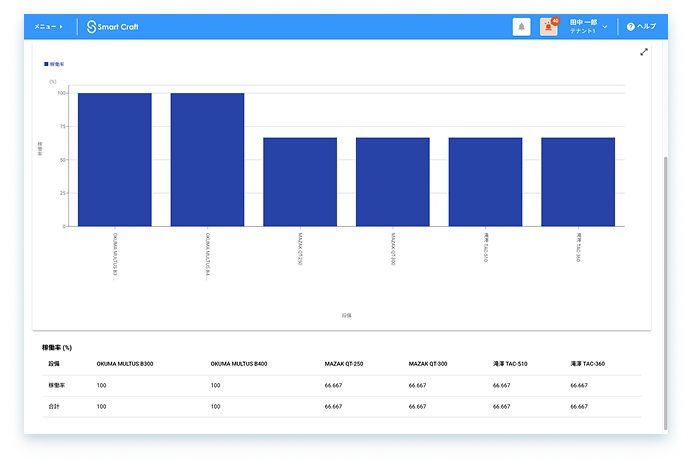The height and width of the screenshot is (468, 692).
Task: Click the page vertical scrollbar
Action: click(666, 293)
